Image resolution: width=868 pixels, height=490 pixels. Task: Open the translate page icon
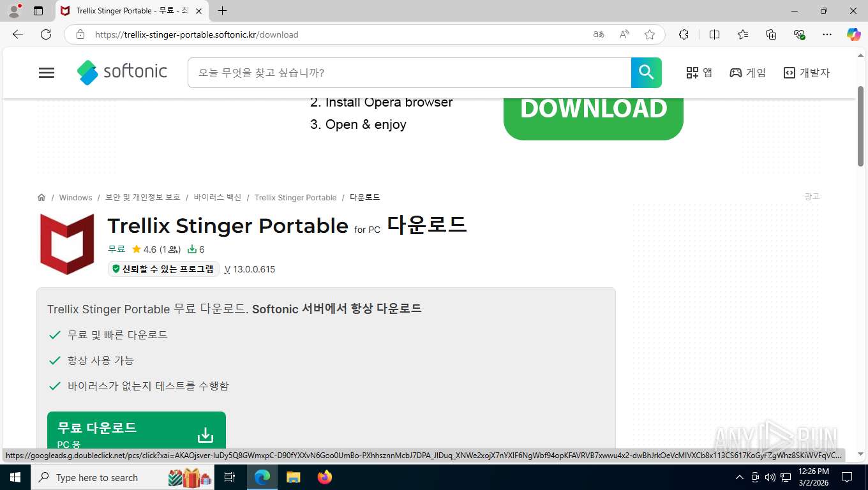click(599, 34)
